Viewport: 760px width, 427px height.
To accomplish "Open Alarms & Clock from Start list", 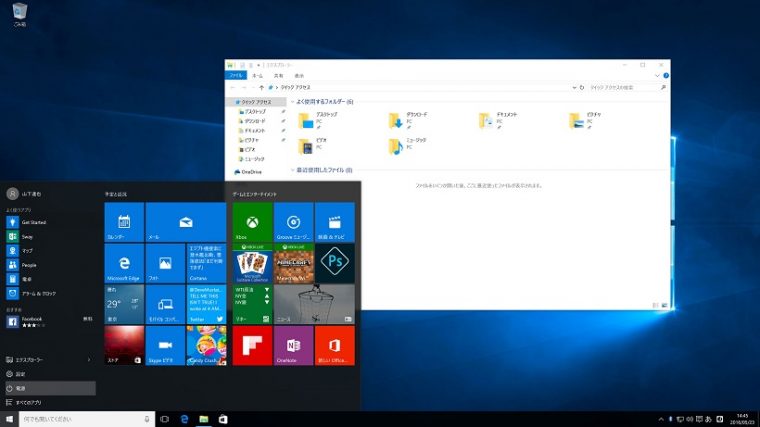I will pyautogui.click(x=50, y=293).
